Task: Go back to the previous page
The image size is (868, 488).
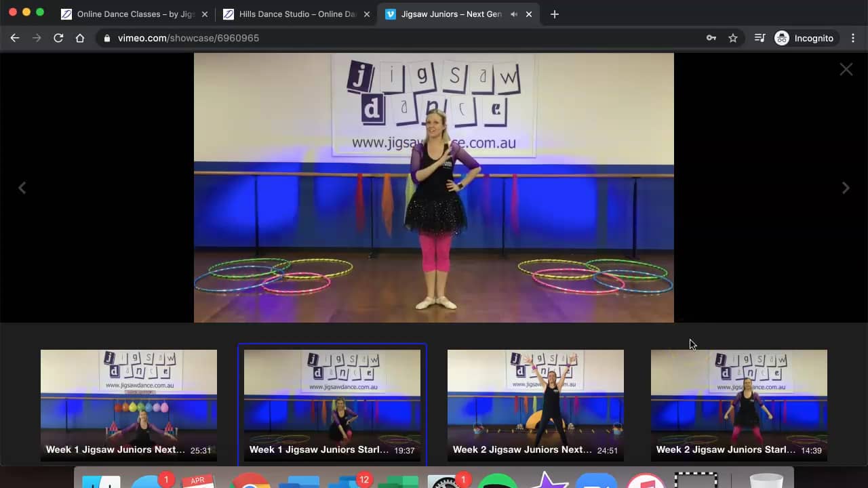Action: pyautogui.click(x=15, y=38)
